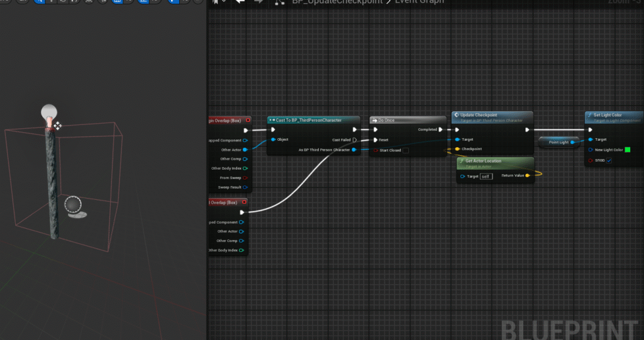Click the Other Actor output pin on Begin Overlap
Screen dimensions: 644x340
coord(245,150)
